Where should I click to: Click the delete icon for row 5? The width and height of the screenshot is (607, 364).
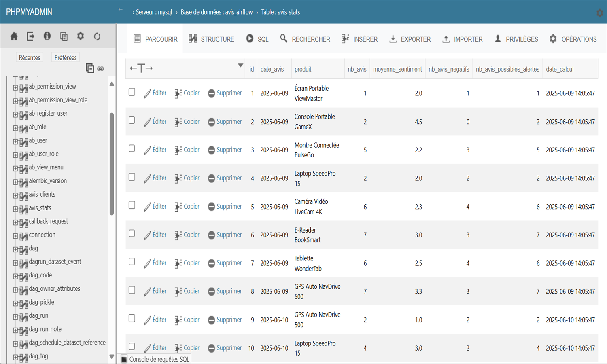[x=211, y=207]
